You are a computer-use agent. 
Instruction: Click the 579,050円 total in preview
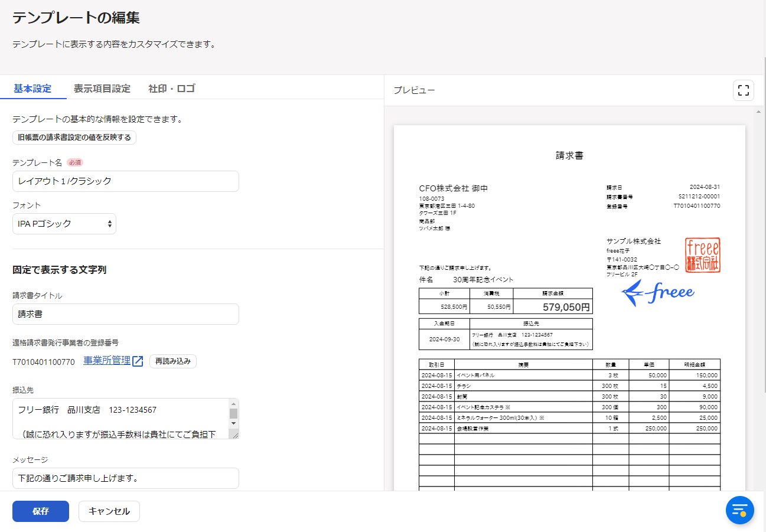pyautogui.click(x=566, y=307)
